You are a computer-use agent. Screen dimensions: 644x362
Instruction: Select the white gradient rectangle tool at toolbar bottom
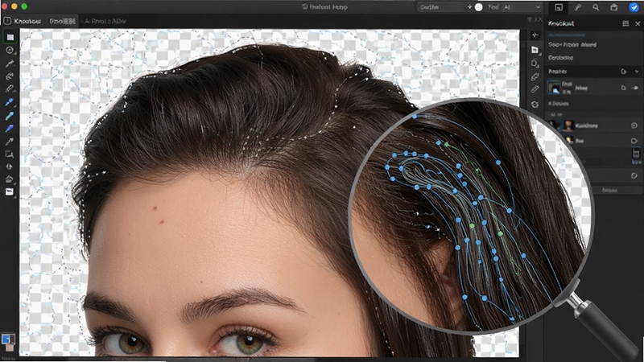point(10,191)
